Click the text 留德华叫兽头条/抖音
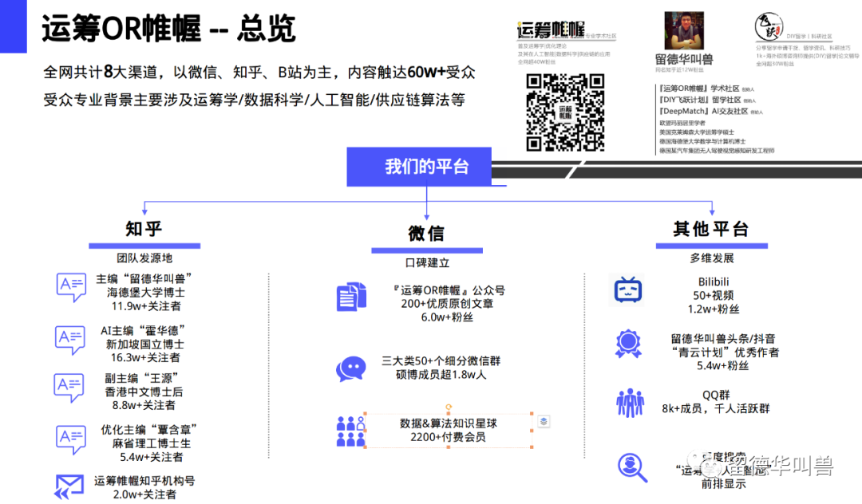 point(723,339)
